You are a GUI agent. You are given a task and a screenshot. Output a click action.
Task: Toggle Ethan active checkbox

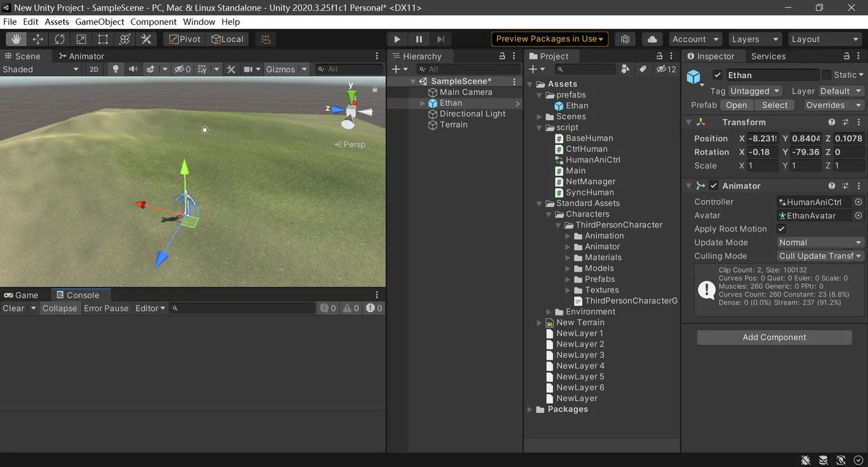717,75
